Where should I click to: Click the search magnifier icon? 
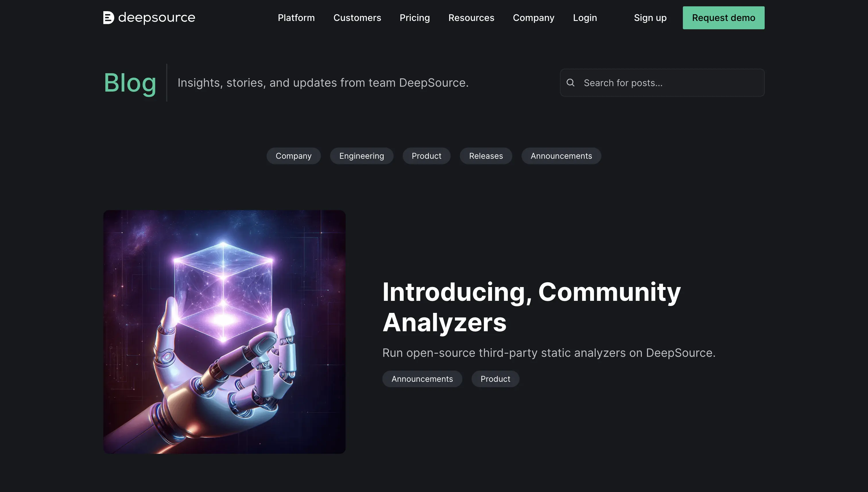point(571,82)
